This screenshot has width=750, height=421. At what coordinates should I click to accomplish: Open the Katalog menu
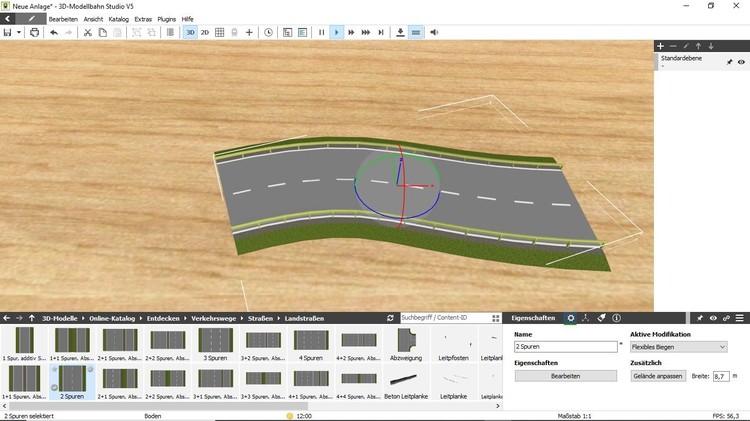click(x=118, y=19)
